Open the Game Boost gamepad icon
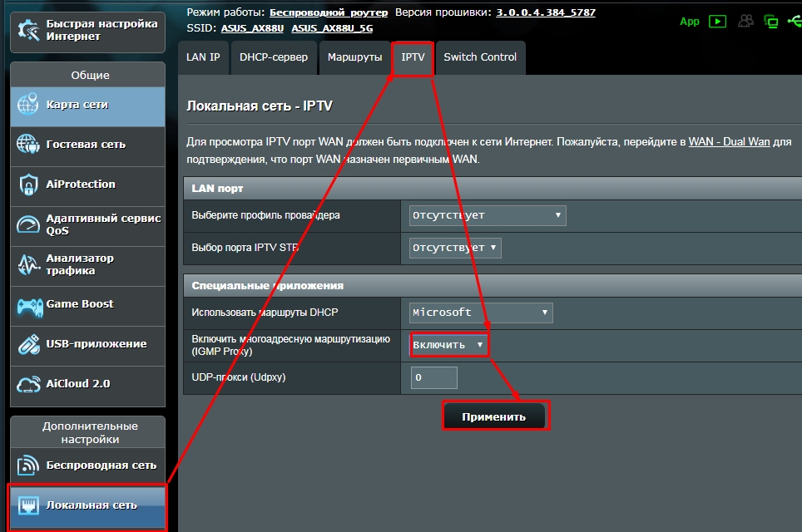802x532 pixels. tap(30, 307)
